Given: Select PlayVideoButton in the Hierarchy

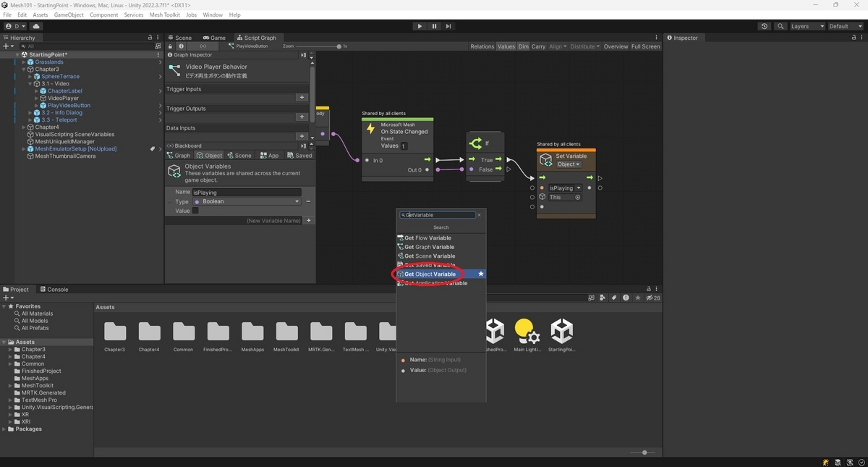Looking at the screenshot, I should pyautogui.click(x=69, y=105).
